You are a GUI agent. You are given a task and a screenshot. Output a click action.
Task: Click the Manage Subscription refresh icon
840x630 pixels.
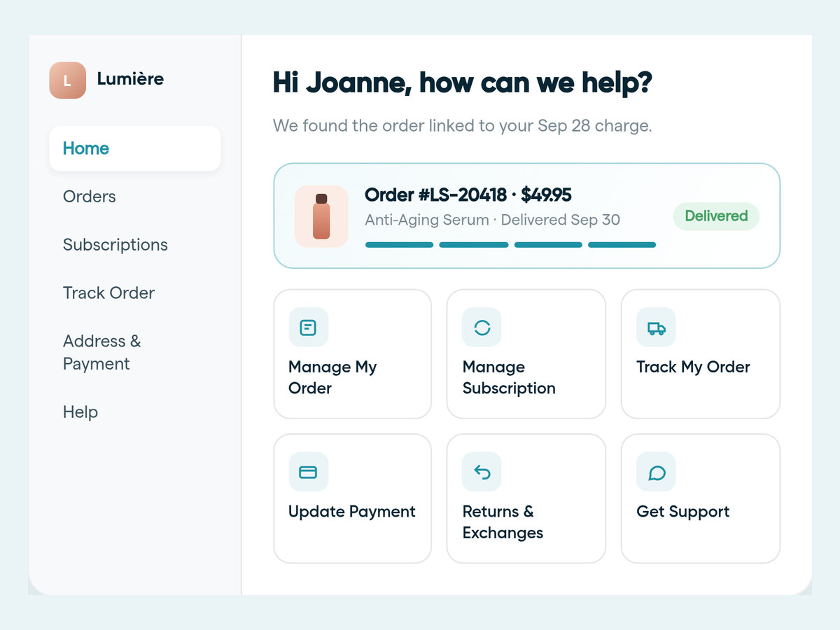pos(482,327)
